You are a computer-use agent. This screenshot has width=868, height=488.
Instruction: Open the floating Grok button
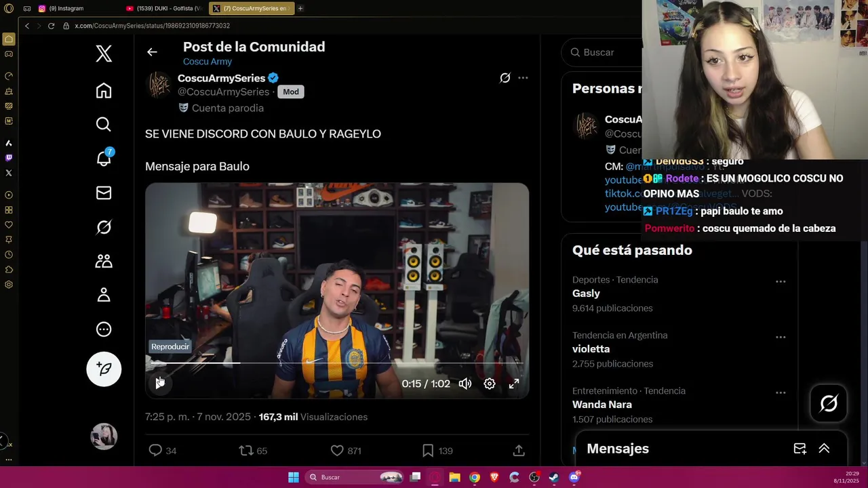tap(829, 404)
